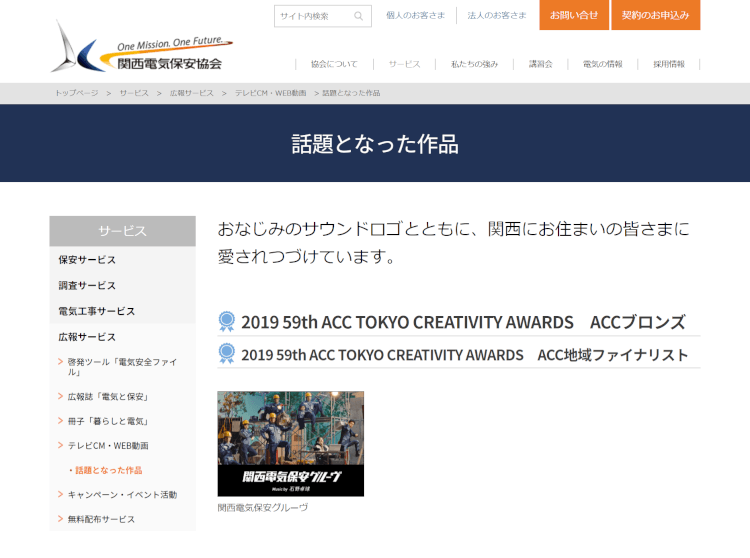Click the お問い合せ orange button
This screenshot has height=558, width=750.
click(574, 15)
